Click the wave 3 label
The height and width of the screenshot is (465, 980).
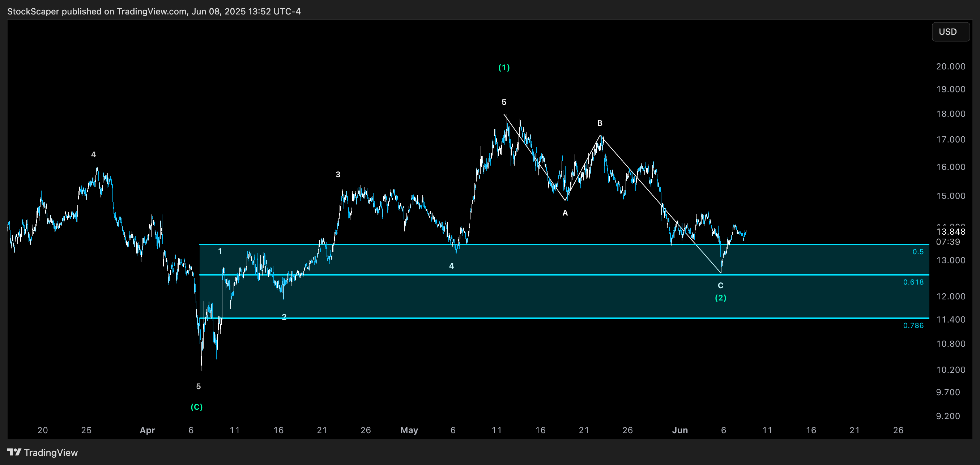point(338,175)
